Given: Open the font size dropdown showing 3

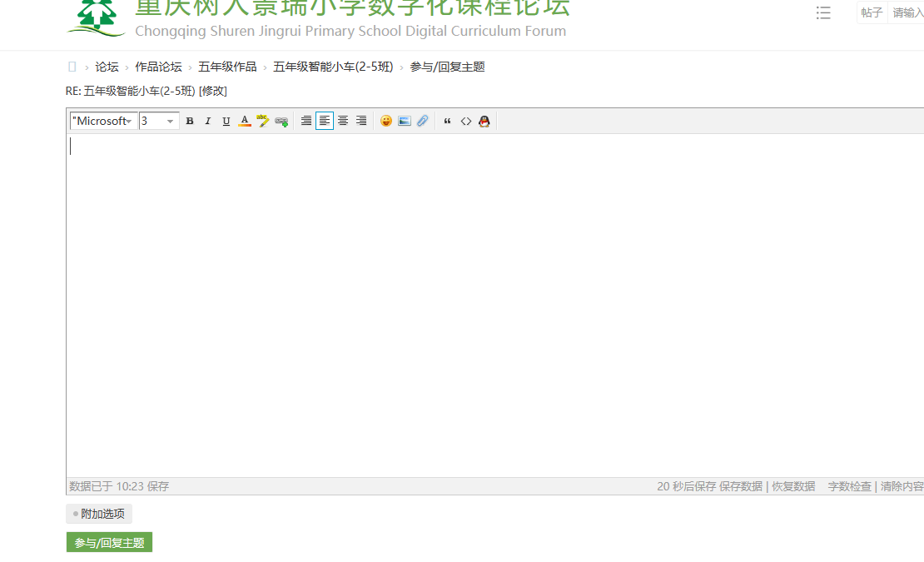Looking at the screenshot, I should click(x=159, y=121).
